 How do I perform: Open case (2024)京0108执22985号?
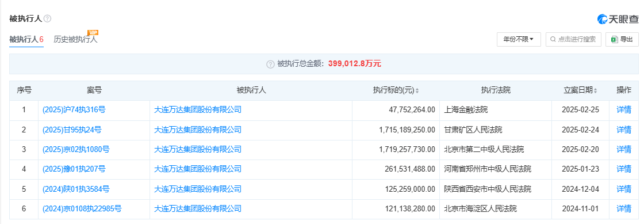point(82,209)
